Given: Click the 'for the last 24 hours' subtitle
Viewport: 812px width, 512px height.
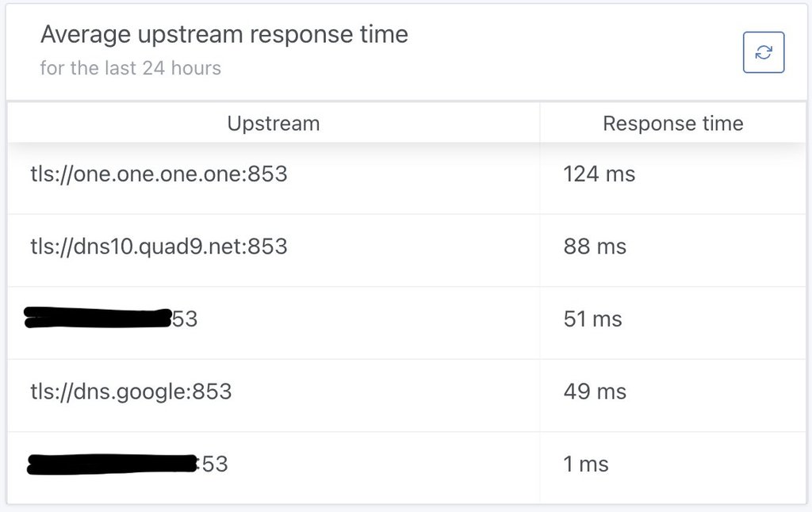Looking at the screenshot, I should [131, 68].
